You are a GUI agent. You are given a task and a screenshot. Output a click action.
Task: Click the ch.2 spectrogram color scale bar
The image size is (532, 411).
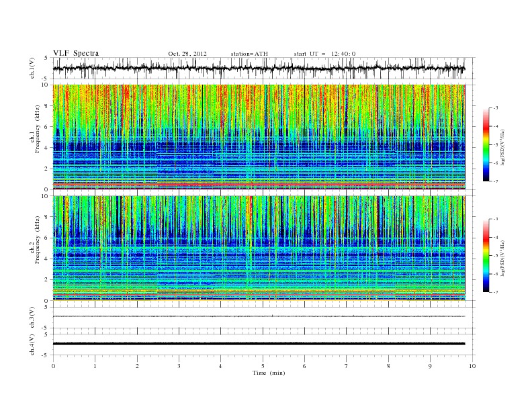tap(486, 256)
